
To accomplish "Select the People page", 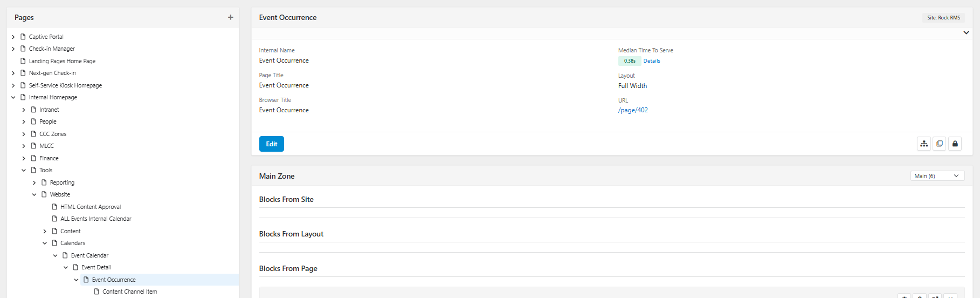I will click(48, 121).
